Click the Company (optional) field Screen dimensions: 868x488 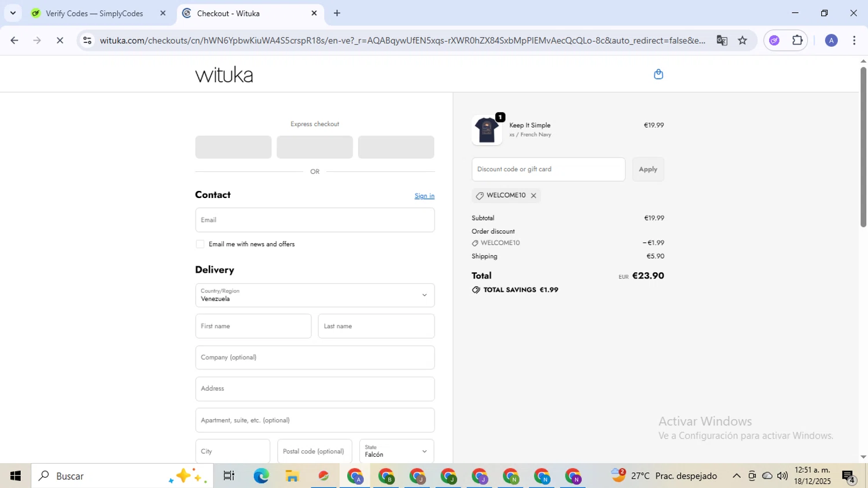[x=315, y=358]
